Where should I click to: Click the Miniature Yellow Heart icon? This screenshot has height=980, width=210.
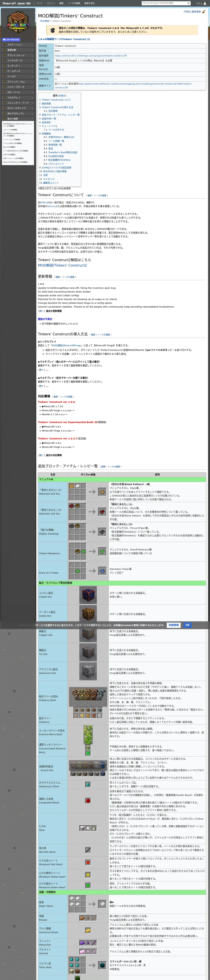[x=88, y=875]
